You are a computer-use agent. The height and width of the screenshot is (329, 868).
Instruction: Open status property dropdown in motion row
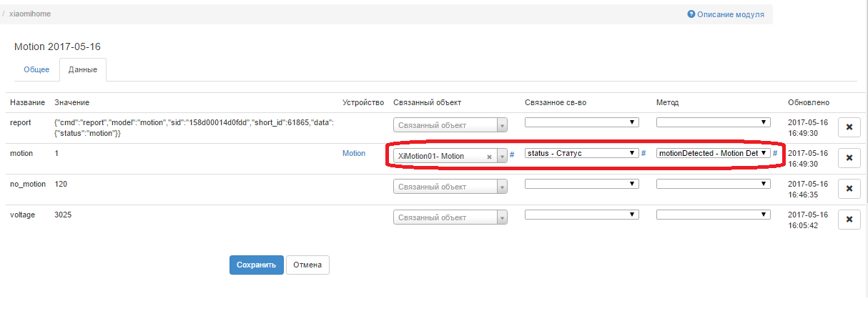581,153
